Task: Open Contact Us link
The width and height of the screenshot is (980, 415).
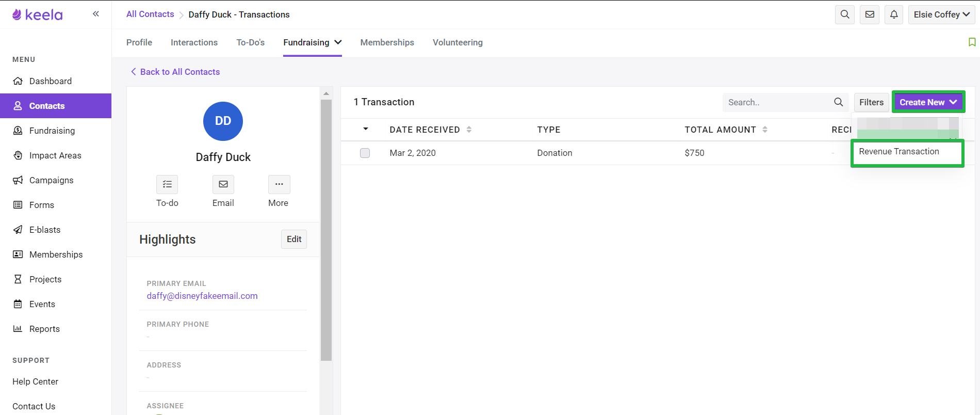Action: point(34,406)
